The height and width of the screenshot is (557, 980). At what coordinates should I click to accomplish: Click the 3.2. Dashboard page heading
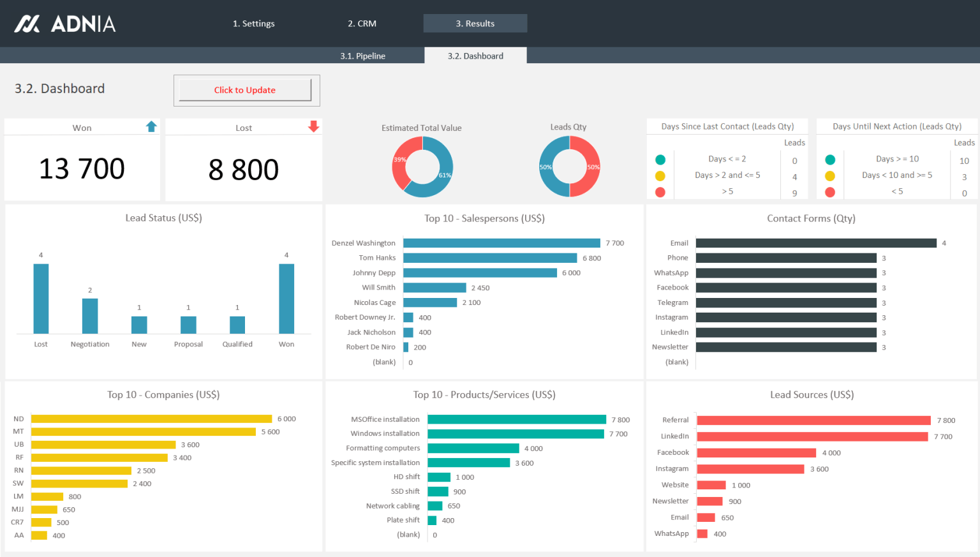60,89
